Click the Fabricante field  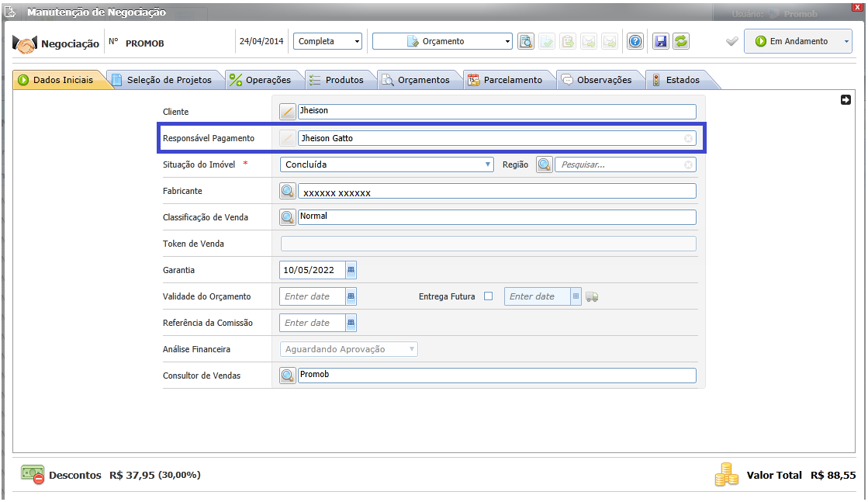pos(496,191)
